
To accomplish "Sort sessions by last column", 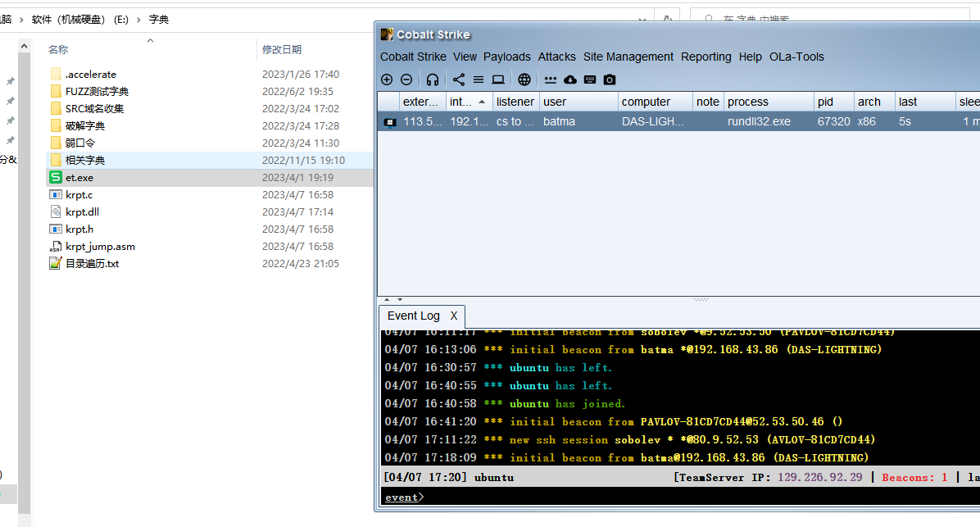I will coord(926,102).
